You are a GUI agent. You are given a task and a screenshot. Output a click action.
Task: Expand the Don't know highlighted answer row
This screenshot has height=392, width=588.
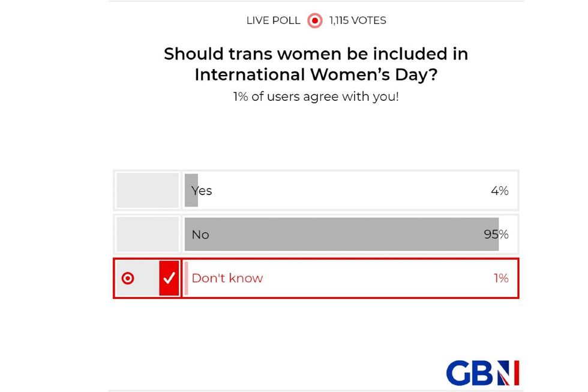click(x=315, y=278)
